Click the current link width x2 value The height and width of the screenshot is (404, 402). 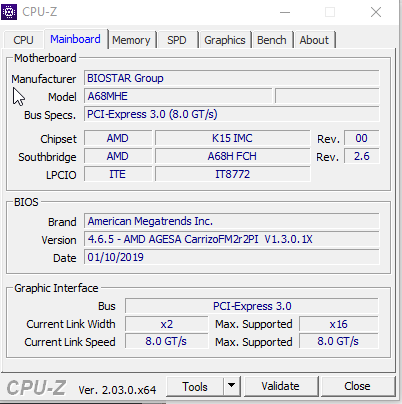(167, 324)
